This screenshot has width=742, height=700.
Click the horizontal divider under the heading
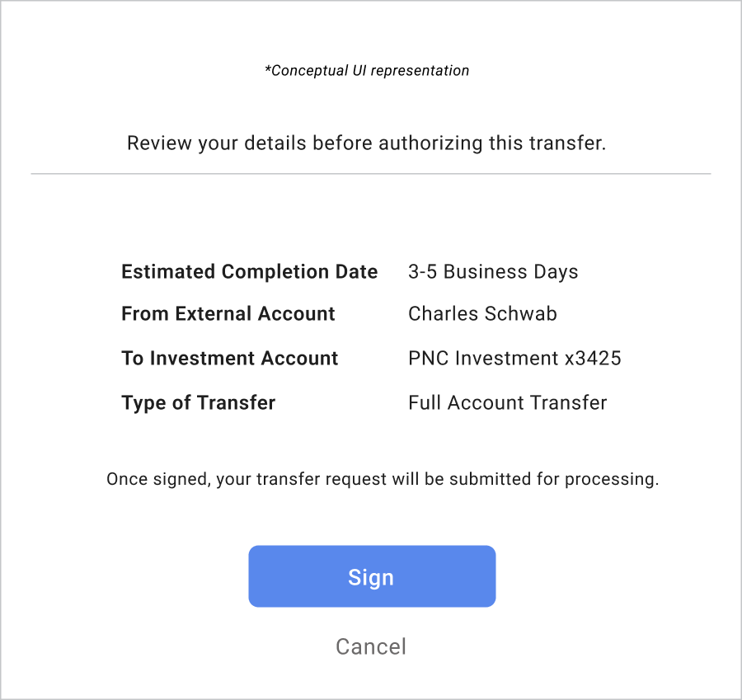click(x=371, y=174)
